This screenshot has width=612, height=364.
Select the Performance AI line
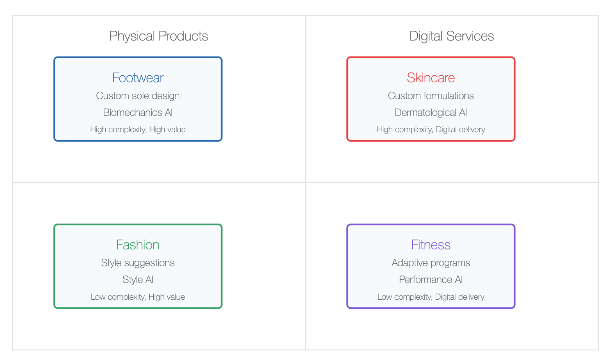[x=431, y=280]
